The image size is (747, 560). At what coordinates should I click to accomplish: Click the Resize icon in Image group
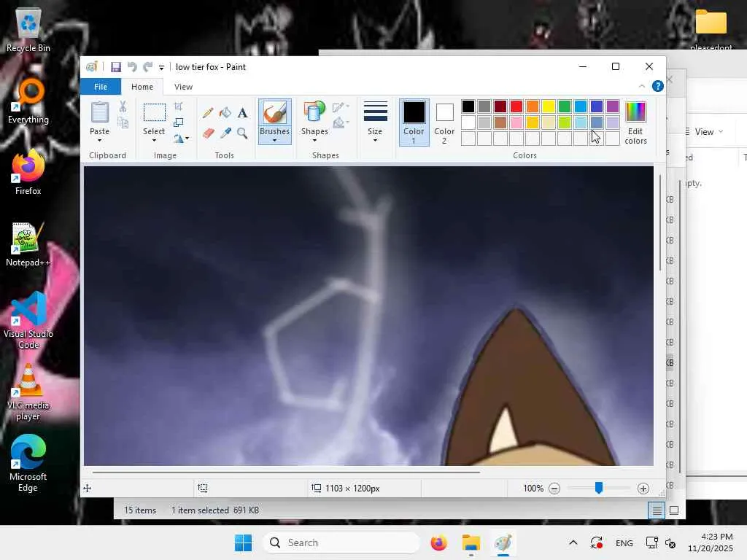[179, 122]
